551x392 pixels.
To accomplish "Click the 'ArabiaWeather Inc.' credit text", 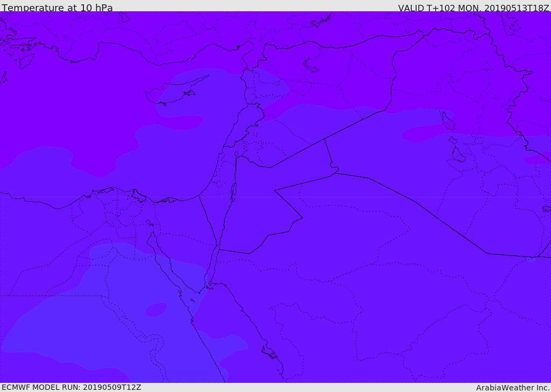I will [513, 388].
